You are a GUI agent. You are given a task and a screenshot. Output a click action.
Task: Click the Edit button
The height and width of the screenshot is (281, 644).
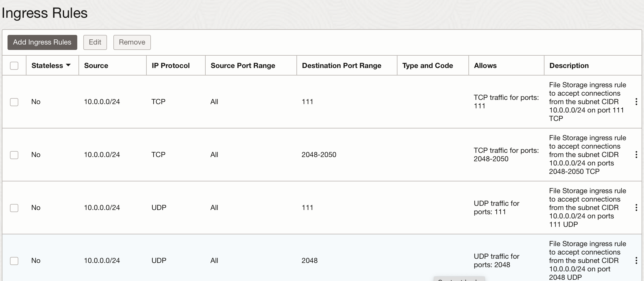[x=95, y=42]
